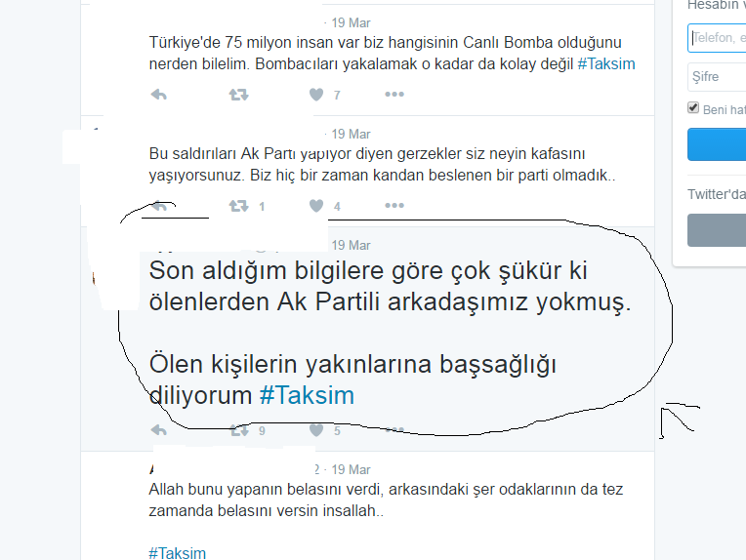Viewport: 746px width, 560px height.
Task: Like the tweet with 4 likes
Action: point(316,206)
